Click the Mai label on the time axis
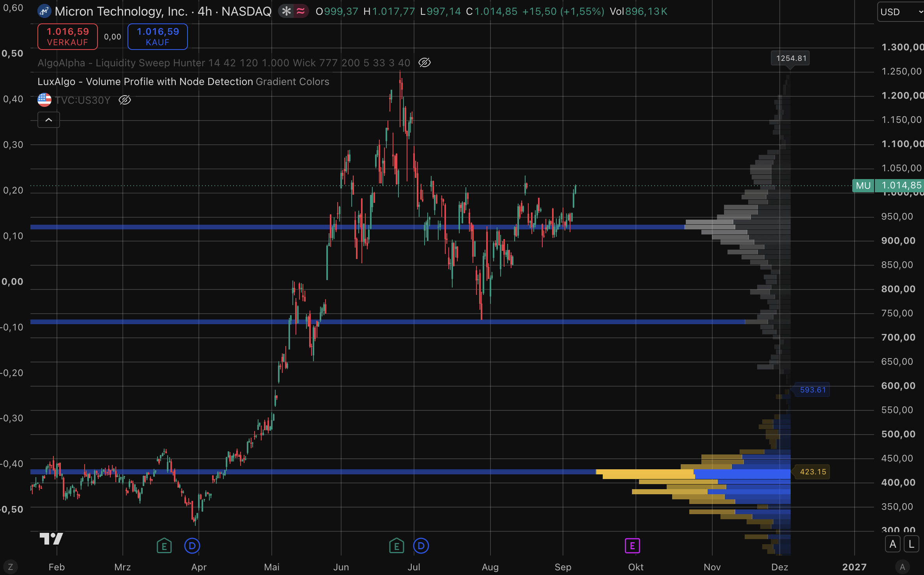This screenshot has width=924, height=575. tap(272, 567)
